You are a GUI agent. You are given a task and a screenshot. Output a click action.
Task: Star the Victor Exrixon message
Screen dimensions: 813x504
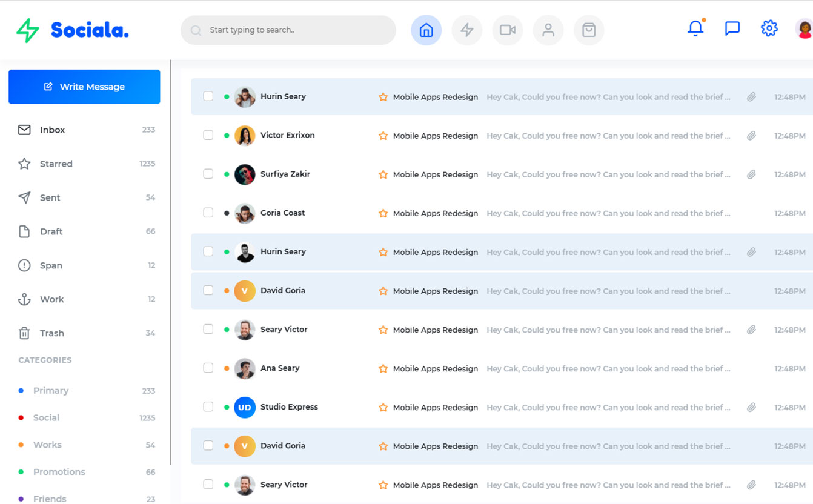click(383, 136)
